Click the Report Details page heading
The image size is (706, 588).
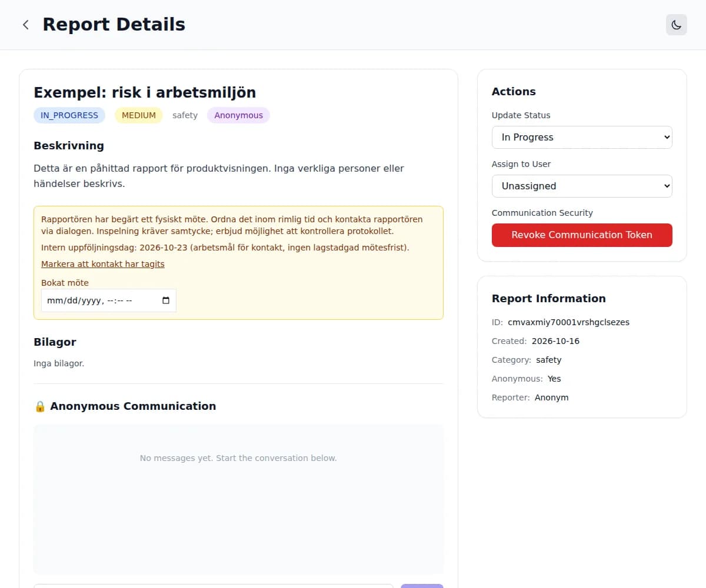pos(114,25)
